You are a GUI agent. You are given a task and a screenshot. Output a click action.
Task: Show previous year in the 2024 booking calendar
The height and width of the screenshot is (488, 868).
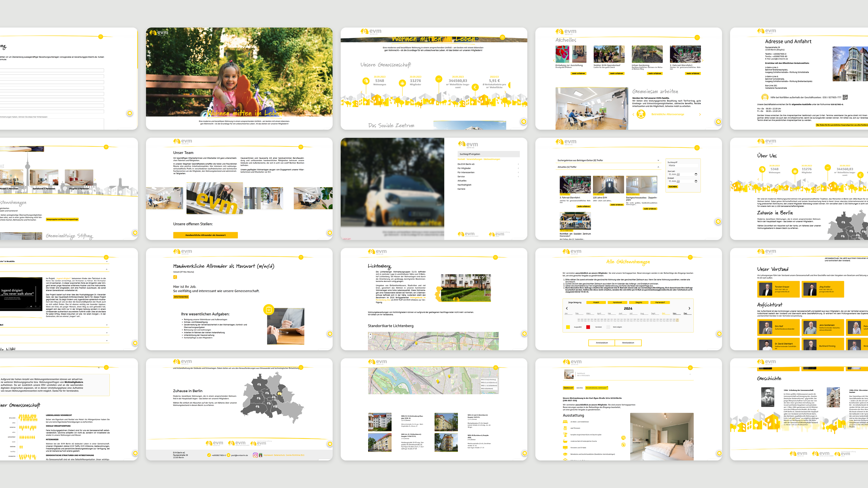coord(567,308)
